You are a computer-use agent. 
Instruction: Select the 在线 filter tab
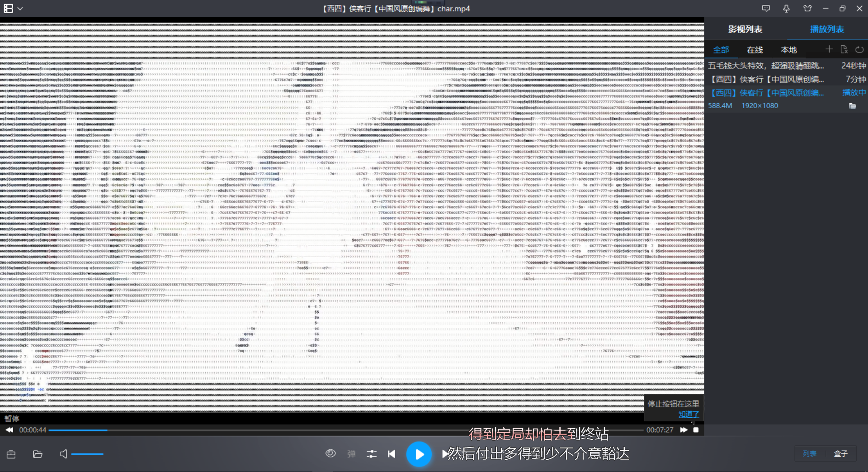(755, 50)
